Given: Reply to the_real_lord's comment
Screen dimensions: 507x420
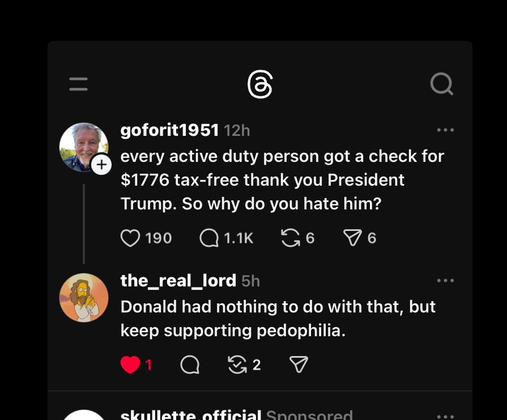Looking at the screenshot, I should pos(190,365).
